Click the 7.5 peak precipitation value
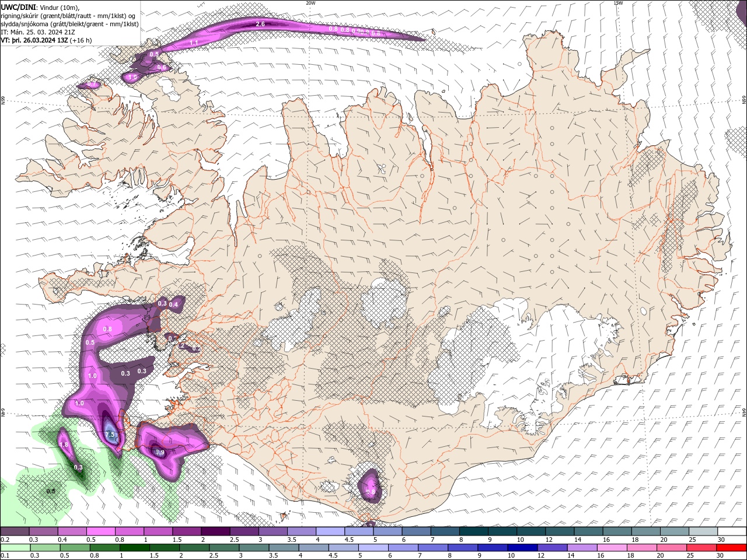Image resolution: width=747 pixels, height=560 pixels. point(111,435)
